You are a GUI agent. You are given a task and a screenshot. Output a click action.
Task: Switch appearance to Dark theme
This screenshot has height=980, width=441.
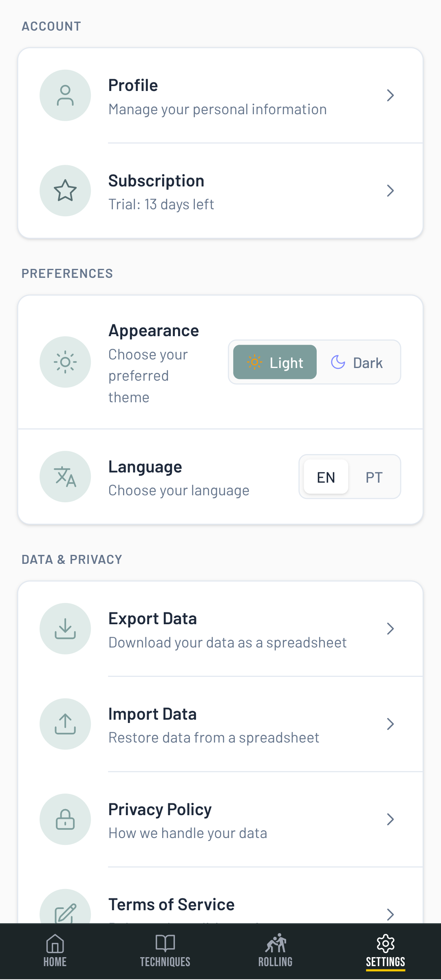(357, 362)
